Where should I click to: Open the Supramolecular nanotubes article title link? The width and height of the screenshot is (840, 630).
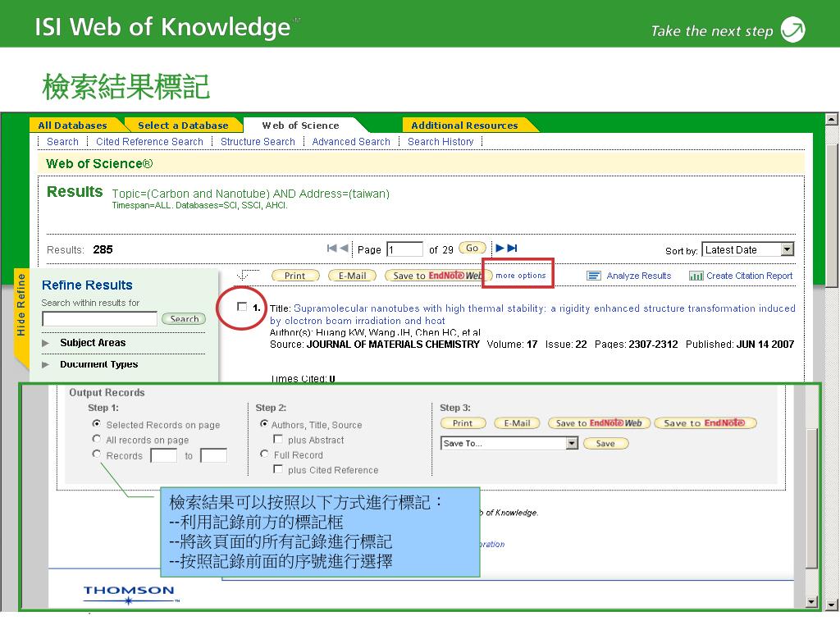click(532, 314)
